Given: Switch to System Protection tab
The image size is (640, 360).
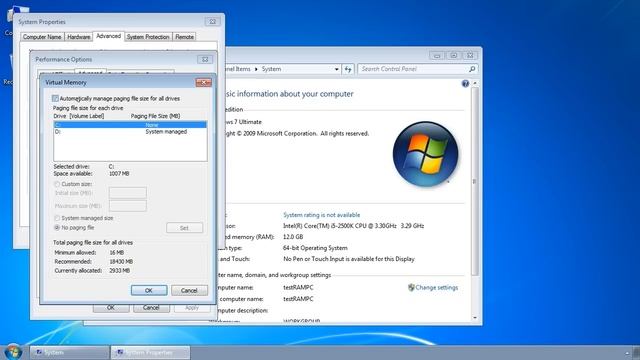Looking at the screenshot, I should 148,37.
